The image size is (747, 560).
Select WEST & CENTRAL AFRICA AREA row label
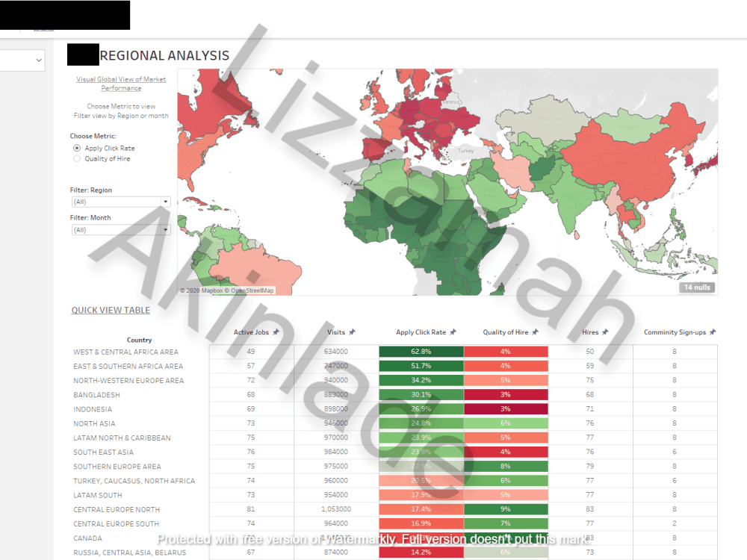pyautogui.click(x=125, y=352)
